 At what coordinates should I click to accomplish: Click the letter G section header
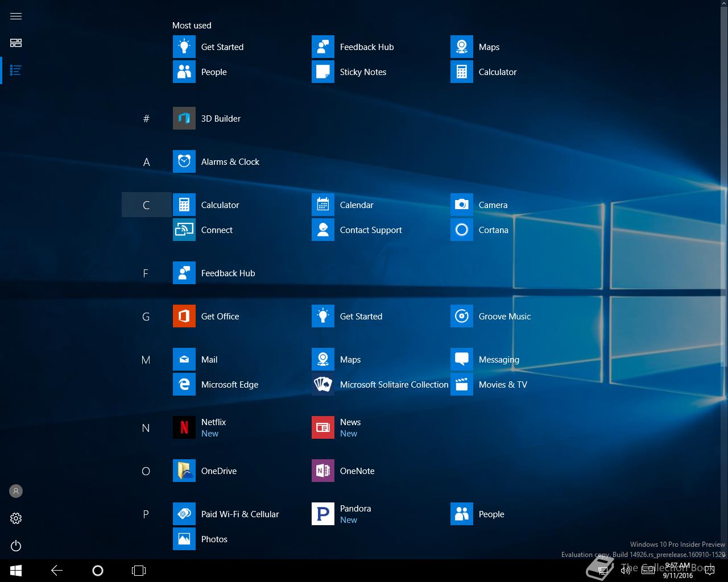[x=146, y=317]
